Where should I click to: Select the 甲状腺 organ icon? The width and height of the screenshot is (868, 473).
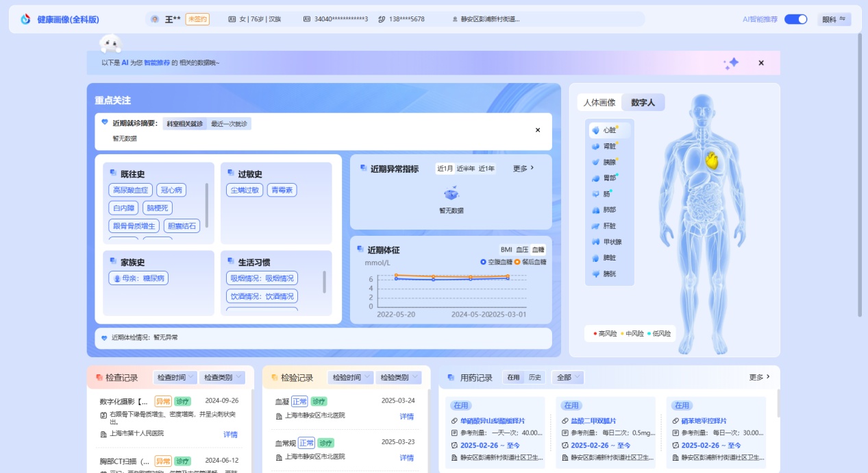tap(595, 242)
